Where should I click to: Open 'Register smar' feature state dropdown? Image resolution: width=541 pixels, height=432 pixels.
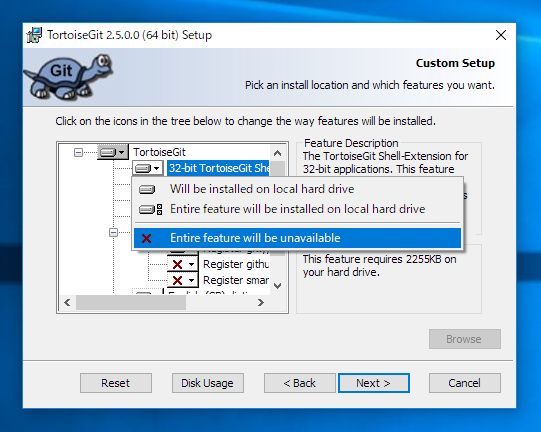[x=183, y=280]
